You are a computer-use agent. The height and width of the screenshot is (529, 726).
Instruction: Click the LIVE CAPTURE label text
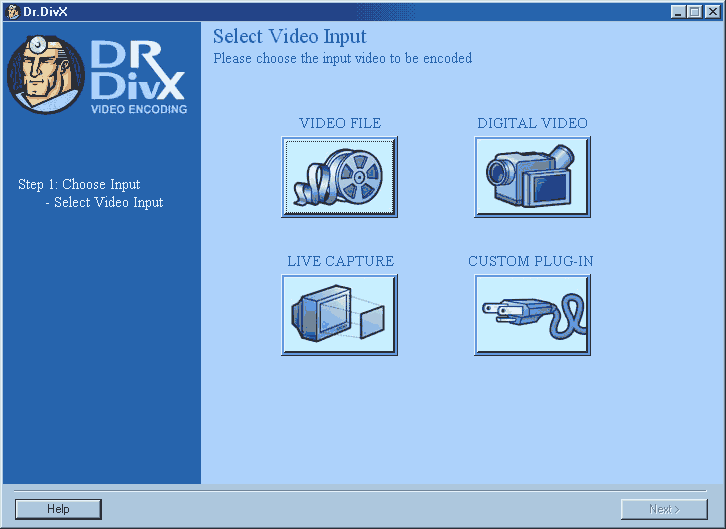[x=340, y=261]
